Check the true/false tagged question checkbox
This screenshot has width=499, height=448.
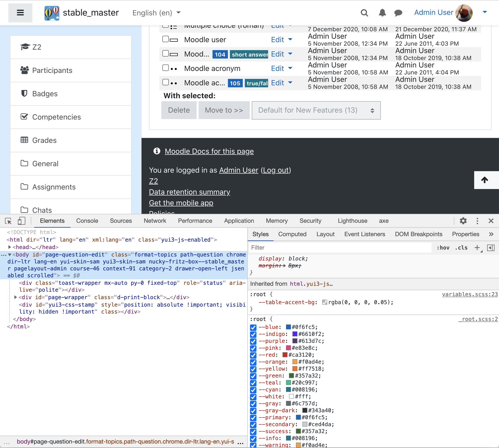click(166, 82)
